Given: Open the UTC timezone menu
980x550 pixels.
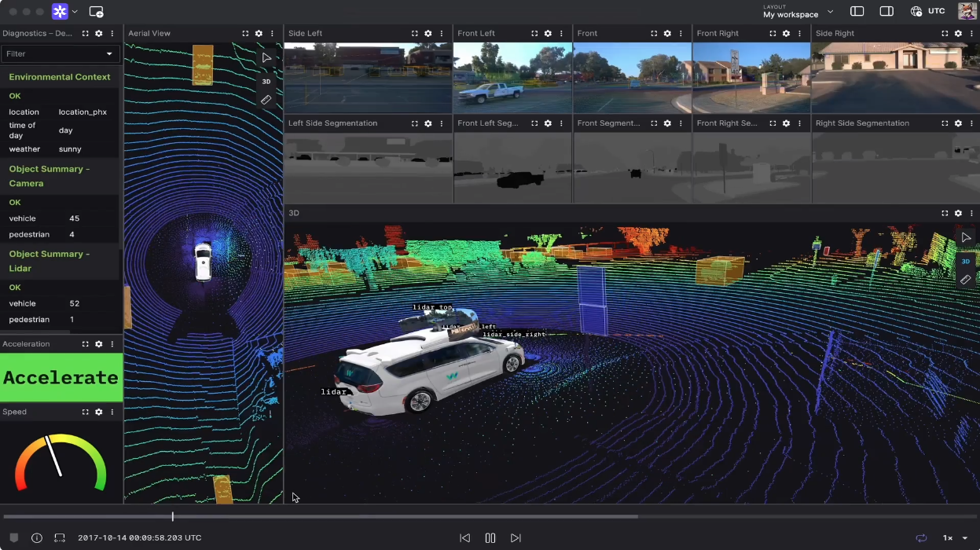Looking at the screenshot, I should tap(928, 12).
